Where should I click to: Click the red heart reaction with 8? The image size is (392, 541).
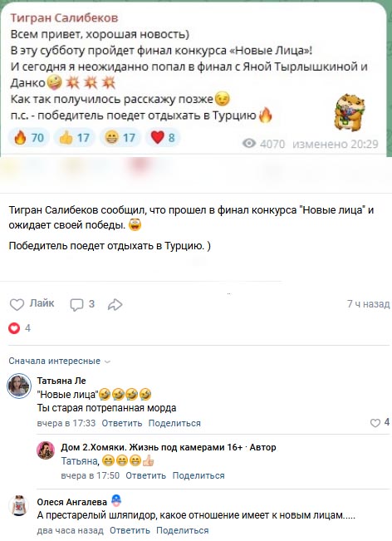coord(163,138)
